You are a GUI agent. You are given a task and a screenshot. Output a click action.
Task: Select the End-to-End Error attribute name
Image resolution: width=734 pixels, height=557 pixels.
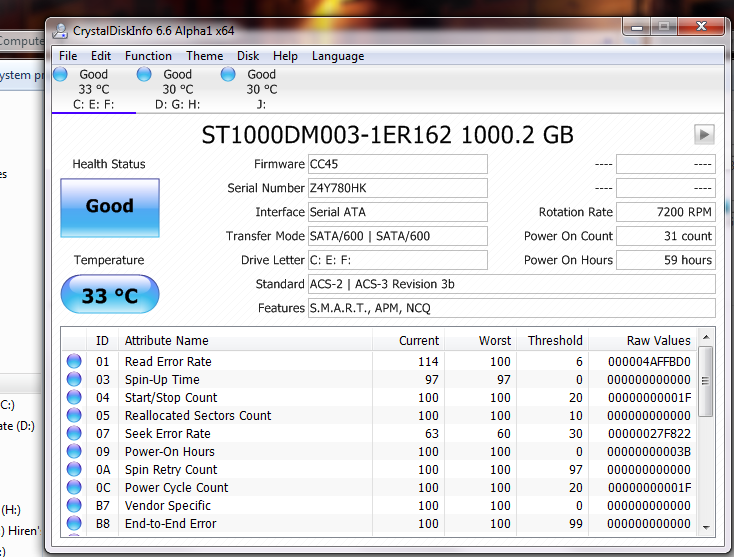coord(170,524)
